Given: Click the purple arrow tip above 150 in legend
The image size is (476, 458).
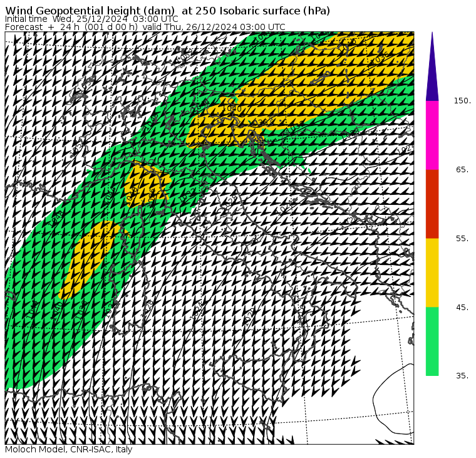Looking at the screenshot, I should [x=432, y=66].
